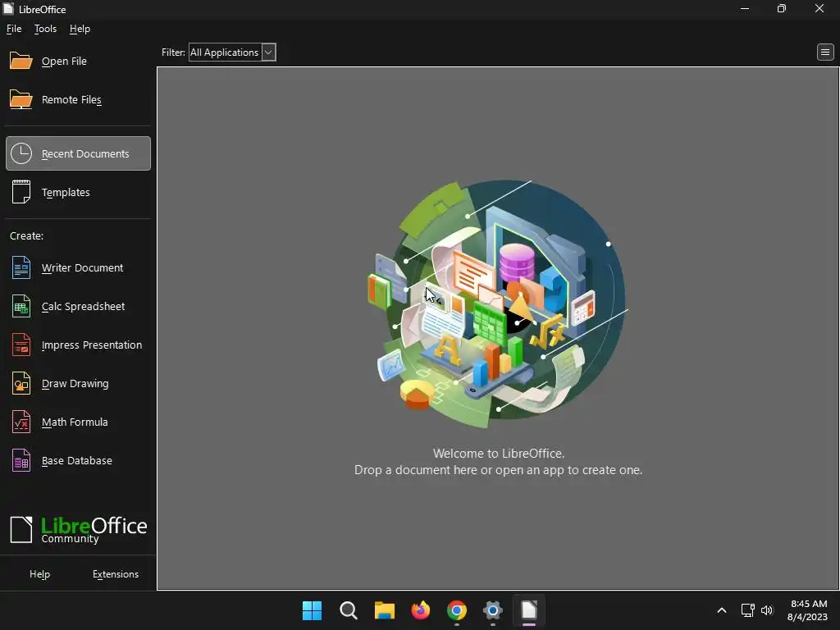Click Remote Files label
The image size is (840, 630).
(72, 99)
